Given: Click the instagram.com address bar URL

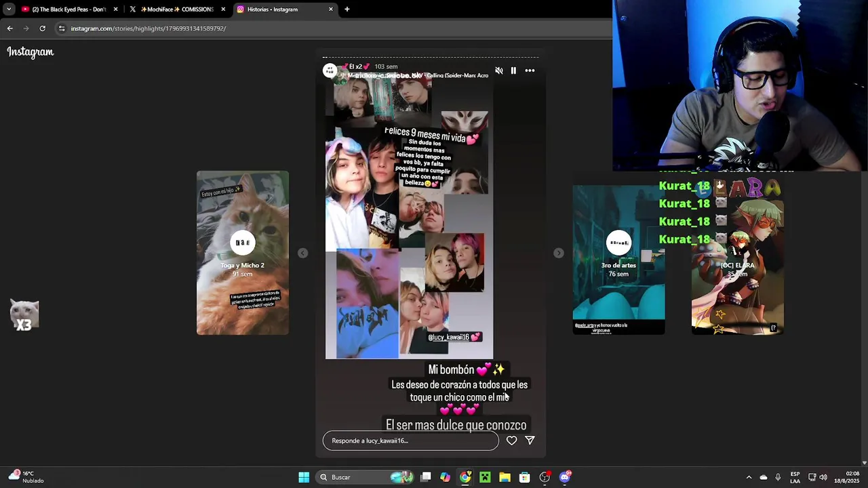Looking at the screenshot, I should pos(149,28).
